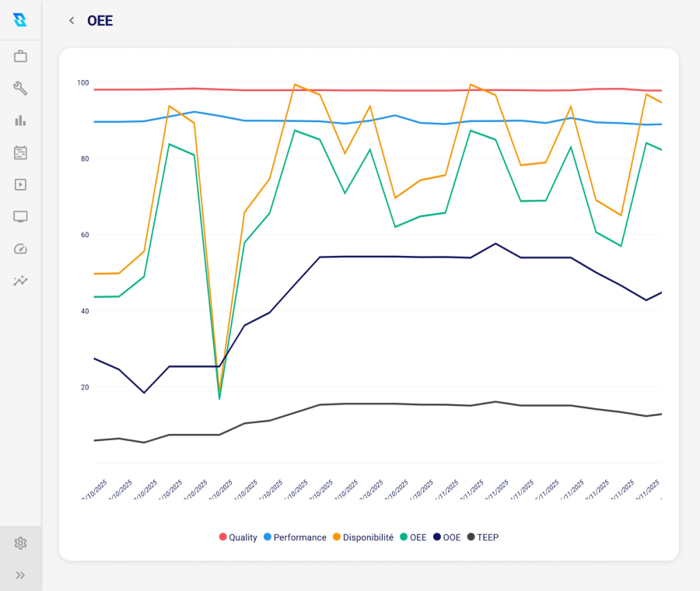Toggle the OOE legend entry
The image size is (700, 591).
(446, 537)
